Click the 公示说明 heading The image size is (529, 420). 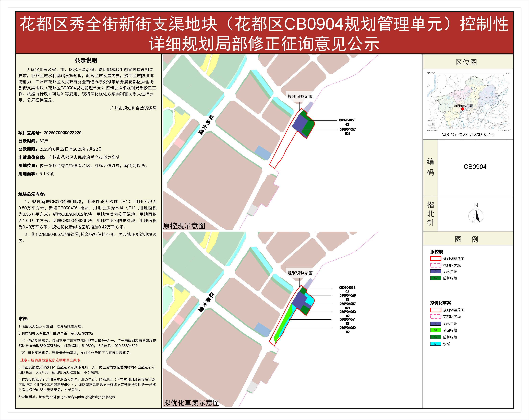[x=86, y=60]
